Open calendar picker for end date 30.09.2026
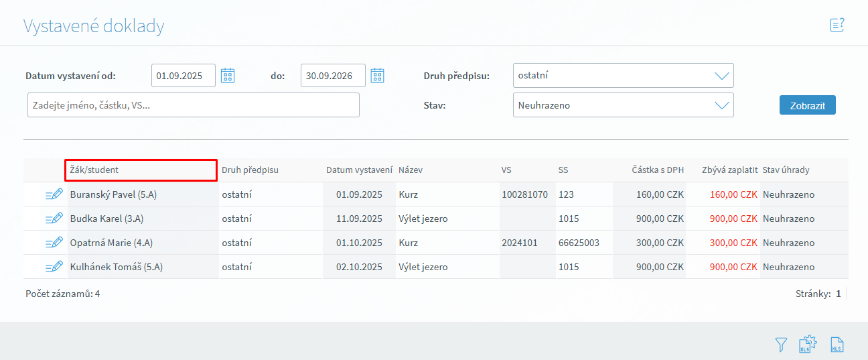 pyautogui.click(x=378, y=75)
